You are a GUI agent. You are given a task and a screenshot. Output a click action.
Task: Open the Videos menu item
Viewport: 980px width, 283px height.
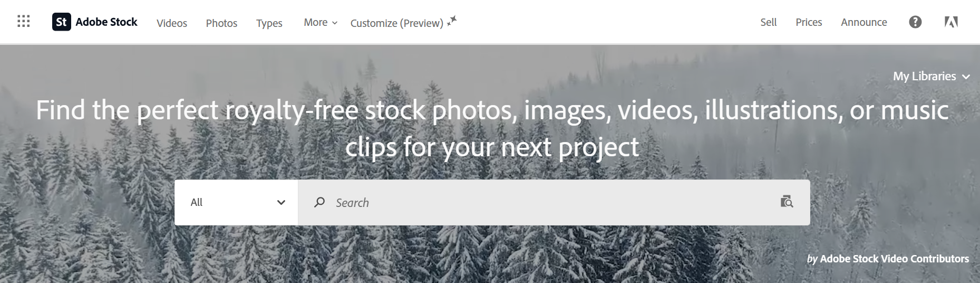[172, 23]
